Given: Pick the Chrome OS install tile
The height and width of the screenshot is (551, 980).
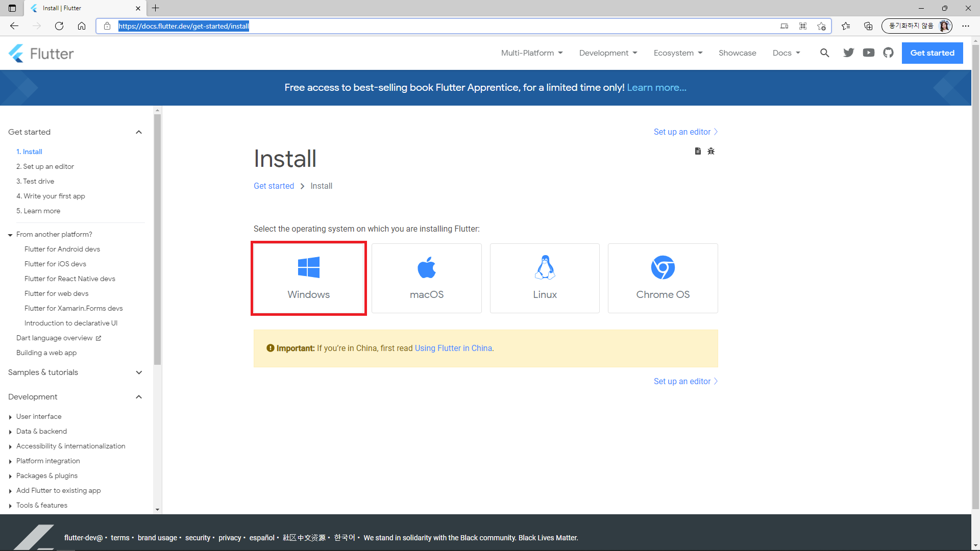Looking at the screenshot, I should tap(663, 278).
